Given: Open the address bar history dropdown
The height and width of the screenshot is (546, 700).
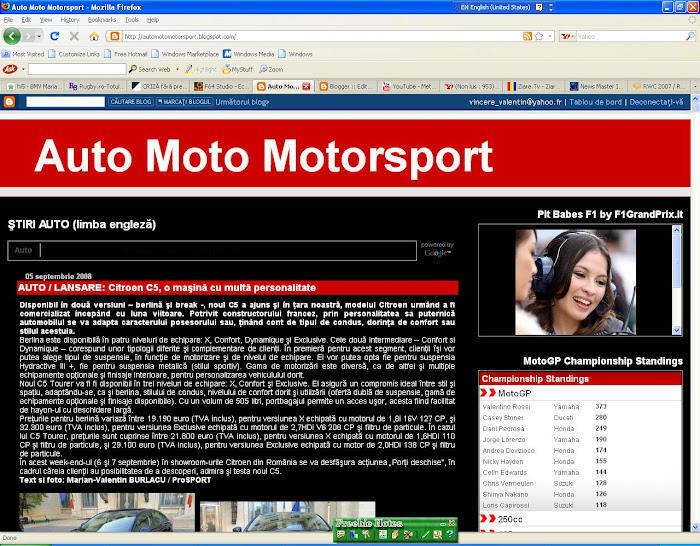Looking at the screenshot, I should (550, 36).
